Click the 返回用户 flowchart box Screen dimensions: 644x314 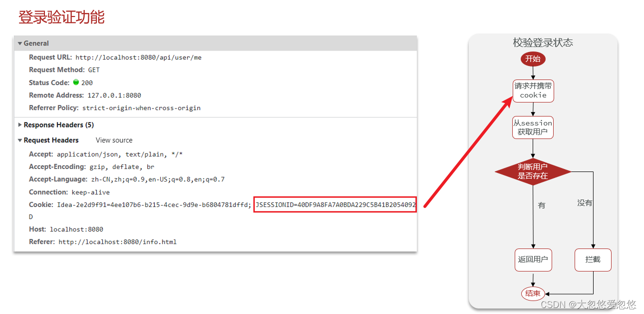point(533,259)
